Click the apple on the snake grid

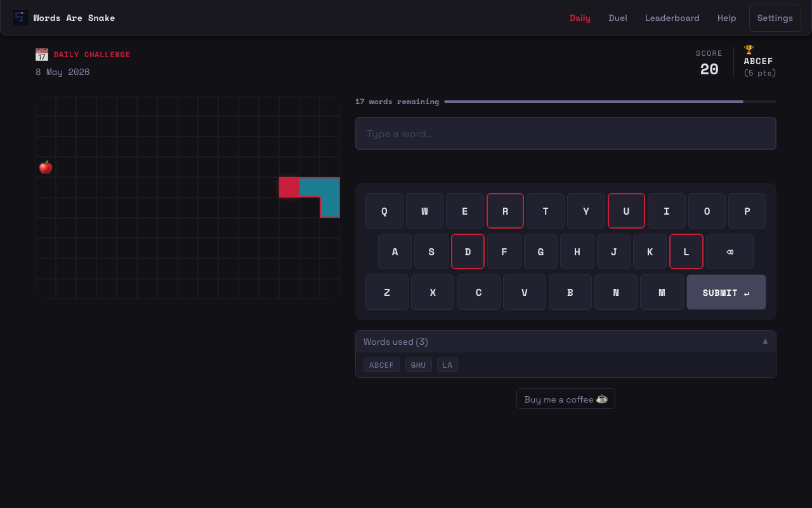tap(46, 167)
